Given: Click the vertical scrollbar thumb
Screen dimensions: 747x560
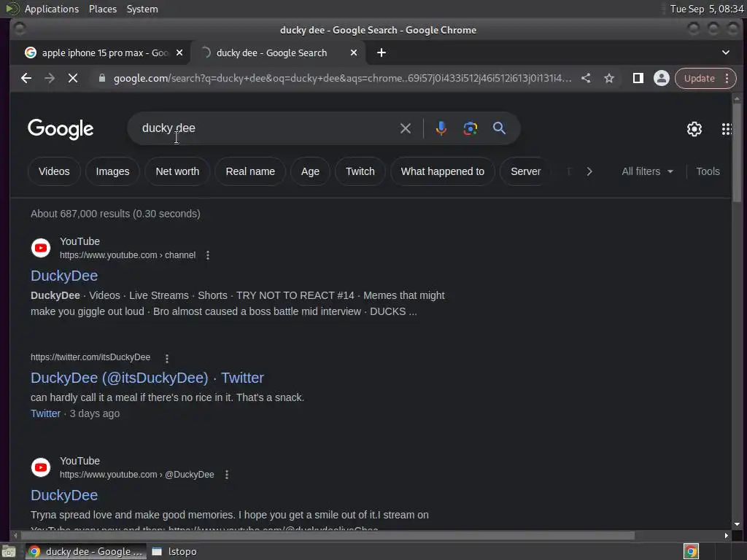Looking at the screenshot, I should click(x=737, y=152).
